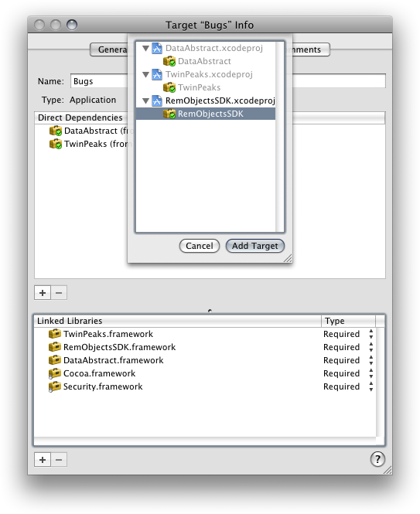Select DataAbstract.framework library name
This screenshot has height=514, width=420.
[x=113, y=360]
